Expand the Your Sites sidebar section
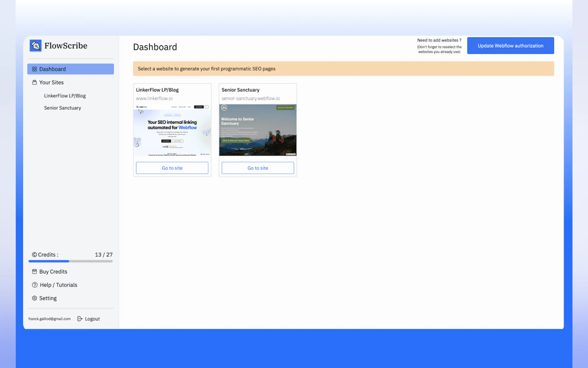Image resolution: width=588 pixels, height=368 pixels. pos(51,82)
